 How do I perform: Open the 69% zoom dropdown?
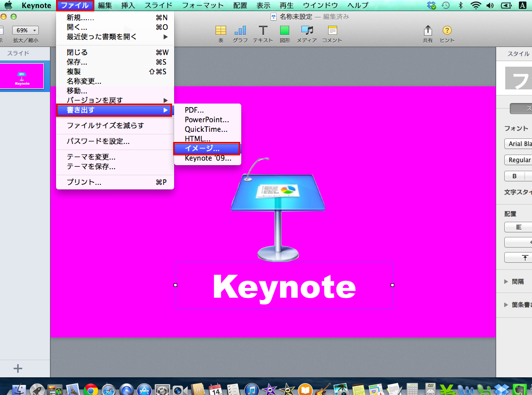click(25, 30)
